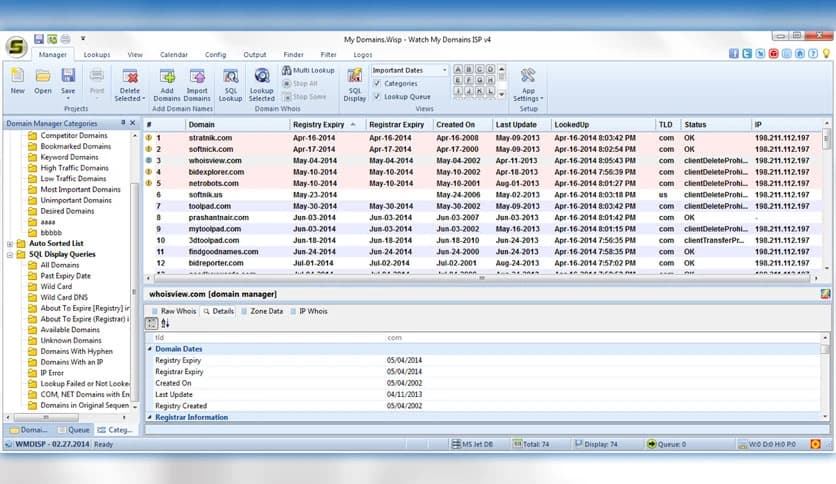This screenshot has height=484, width=836.
Task: Open the Delete Selected dropdown
Action: (130, 85)
